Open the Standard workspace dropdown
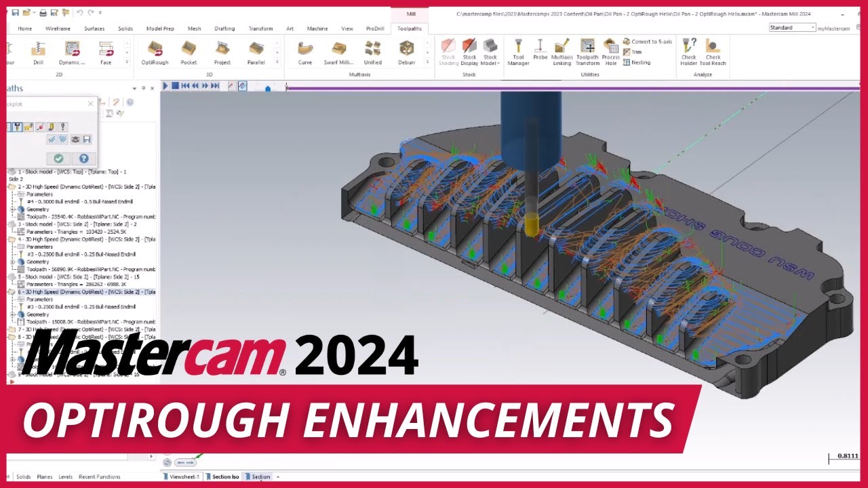Viewport: 868px width, 488px height. 792,28
